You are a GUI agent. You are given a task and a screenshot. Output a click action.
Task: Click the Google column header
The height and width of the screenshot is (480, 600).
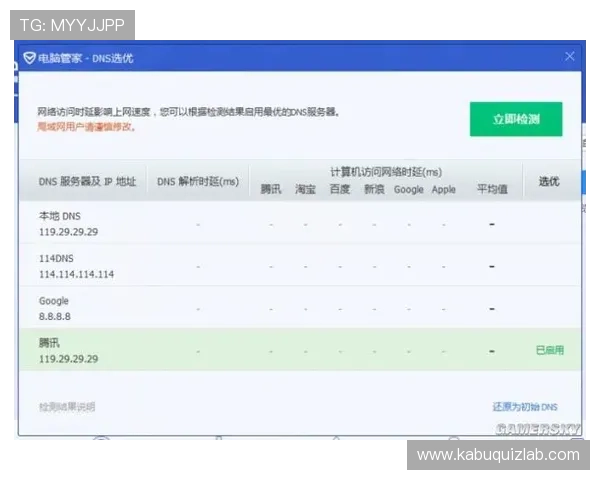(x=409, y=189)
